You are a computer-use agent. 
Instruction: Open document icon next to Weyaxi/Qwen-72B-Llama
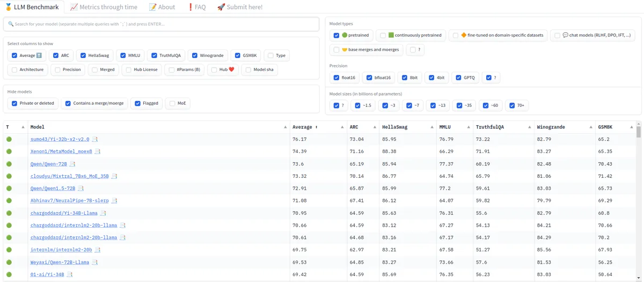coord(95,262)
